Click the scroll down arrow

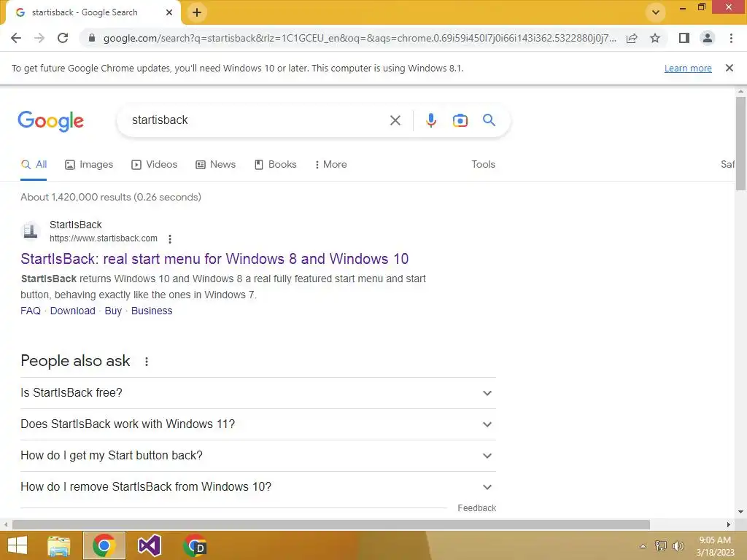740,512
